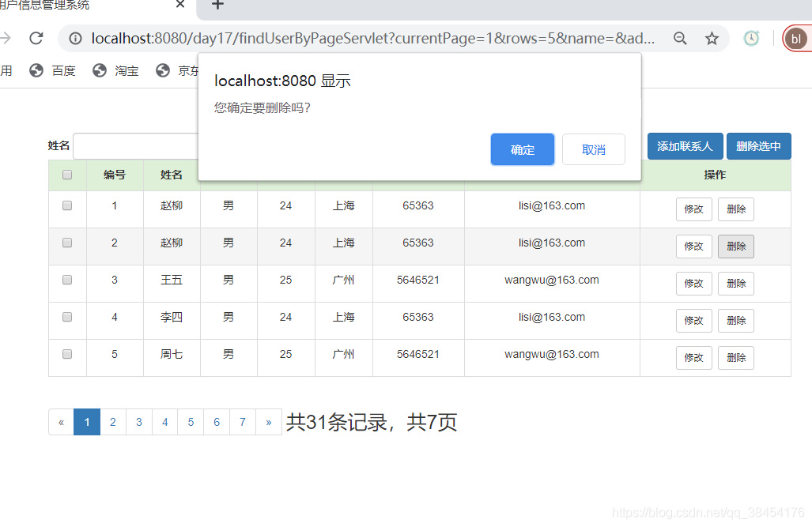Go to pagination page 5
Viewport: 812px width, 527px height.
pos(191,422)
